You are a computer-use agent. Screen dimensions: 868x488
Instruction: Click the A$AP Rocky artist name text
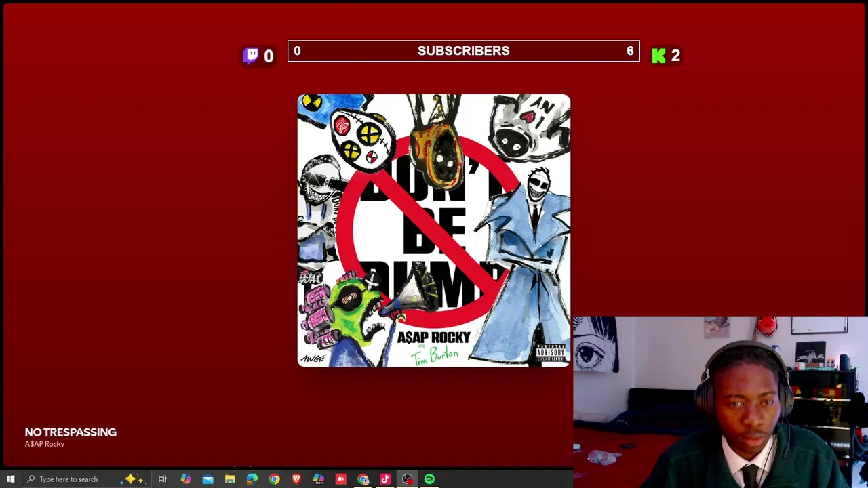click(x=45, y=444)
